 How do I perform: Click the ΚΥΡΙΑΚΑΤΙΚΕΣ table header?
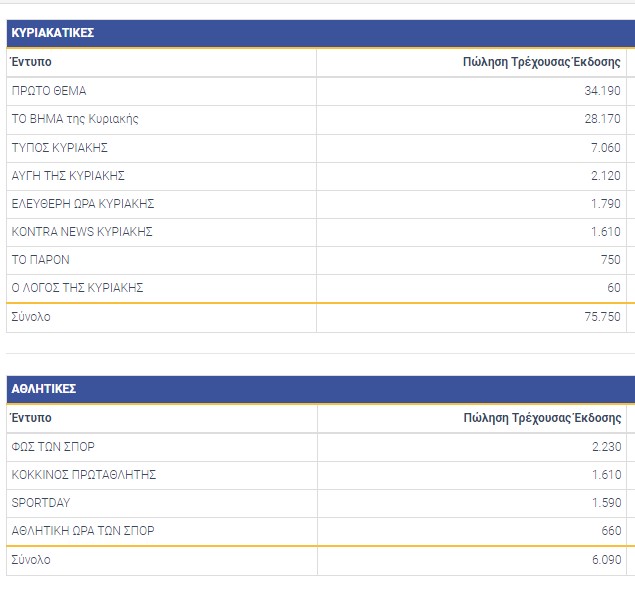pyautogui.click(x=53, y=33)
